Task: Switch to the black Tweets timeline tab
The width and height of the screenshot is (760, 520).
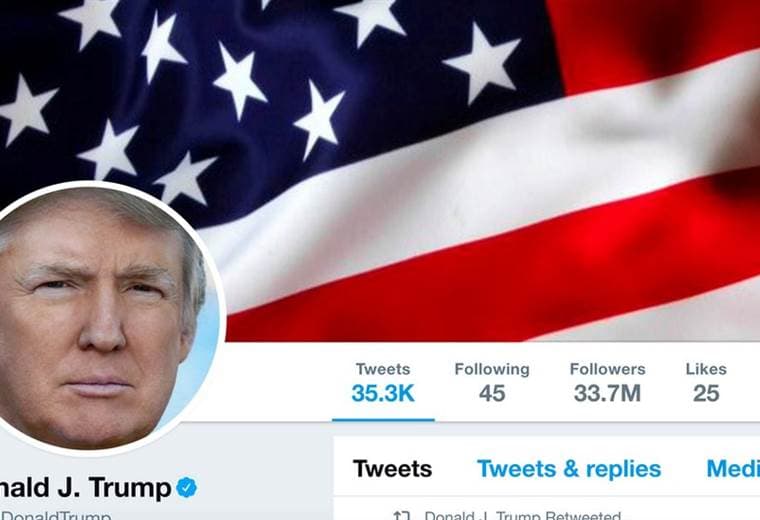Action: coord(393,469)
